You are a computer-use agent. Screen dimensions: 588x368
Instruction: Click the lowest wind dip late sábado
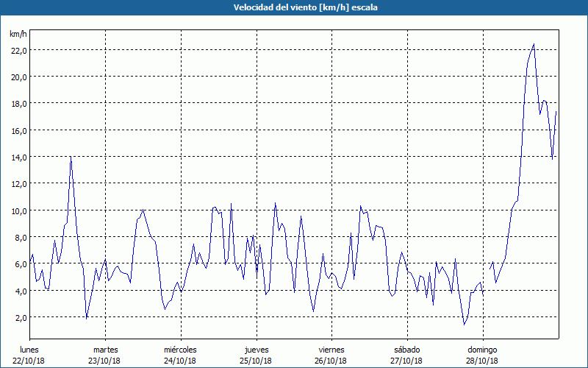tap(465, 325)
